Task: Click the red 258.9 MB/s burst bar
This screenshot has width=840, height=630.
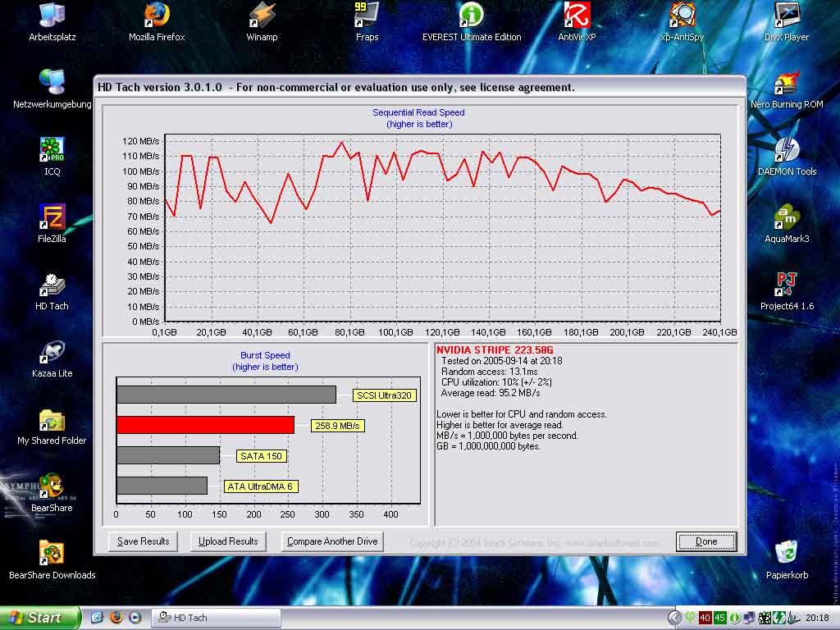Action: pyautogui.click(x=206, y=425)
